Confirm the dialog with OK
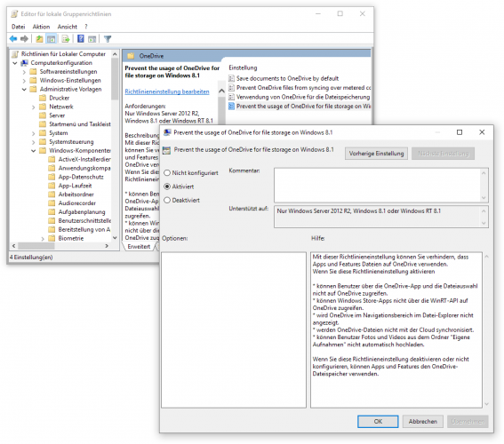The image size is (504, 444). [x=378, y=421]
